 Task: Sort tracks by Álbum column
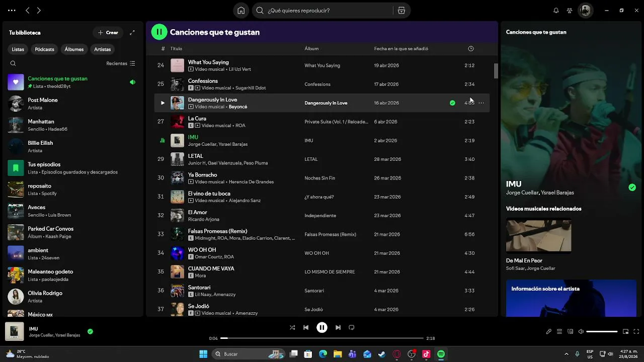click(x=311, y=49)
